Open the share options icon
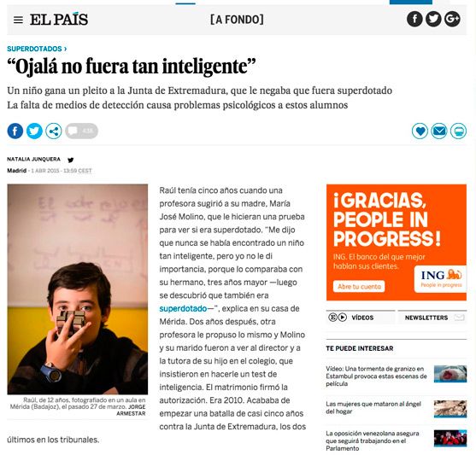 [x=54, y=131]
